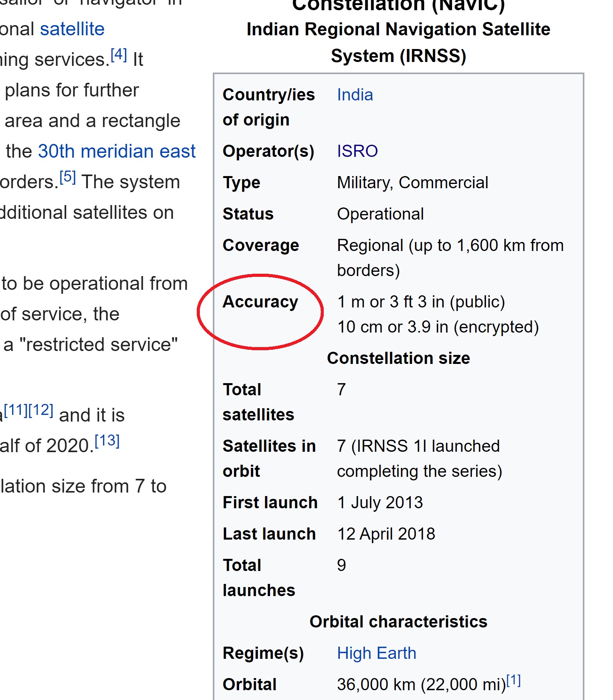Open the India link in infobox
Image resolution: width=613 pixels, height=700 pixels.
pyautogui.click(x=355, y=95)
